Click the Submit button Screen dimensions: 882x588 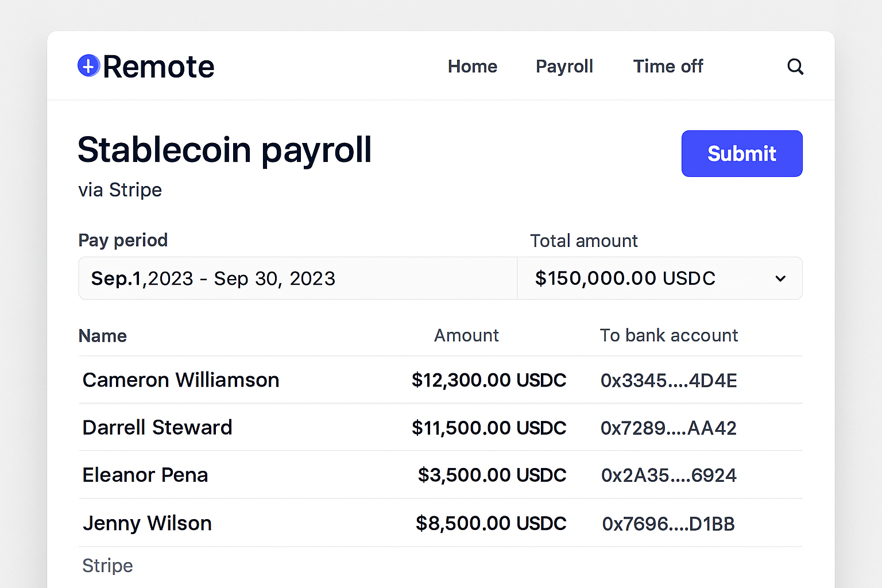point(741,153)
